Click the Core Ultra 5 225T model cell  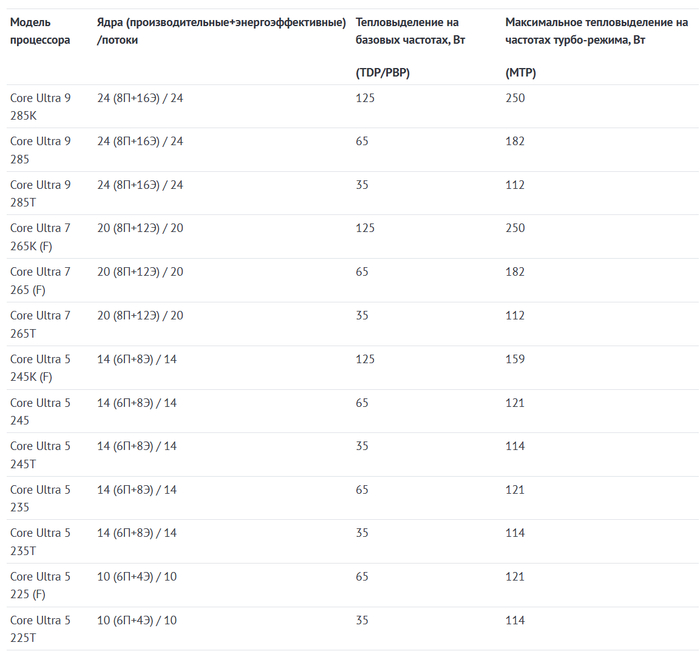tap(40, 628)
